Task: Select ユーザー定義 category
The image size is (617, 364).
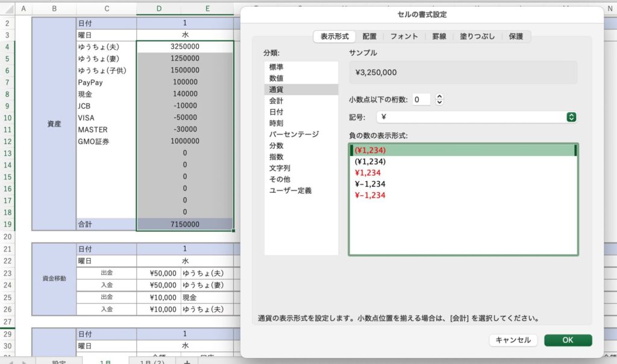Action: (x=290, y=190)
